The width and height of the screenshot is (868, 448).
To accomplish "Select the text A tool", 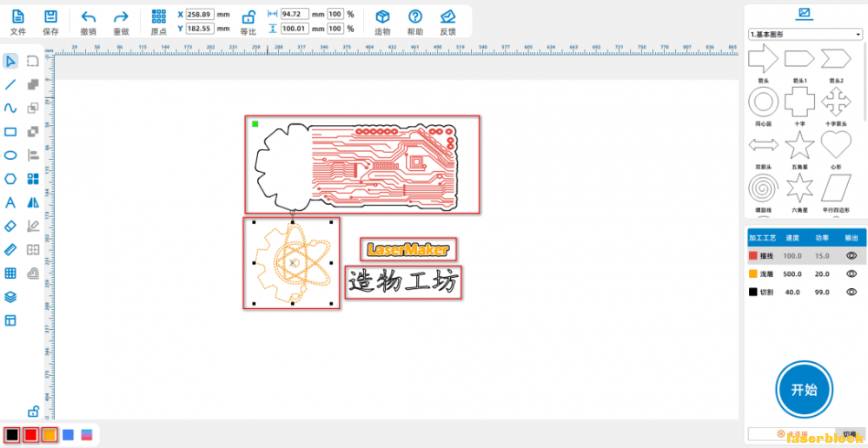I will (10, 202).
